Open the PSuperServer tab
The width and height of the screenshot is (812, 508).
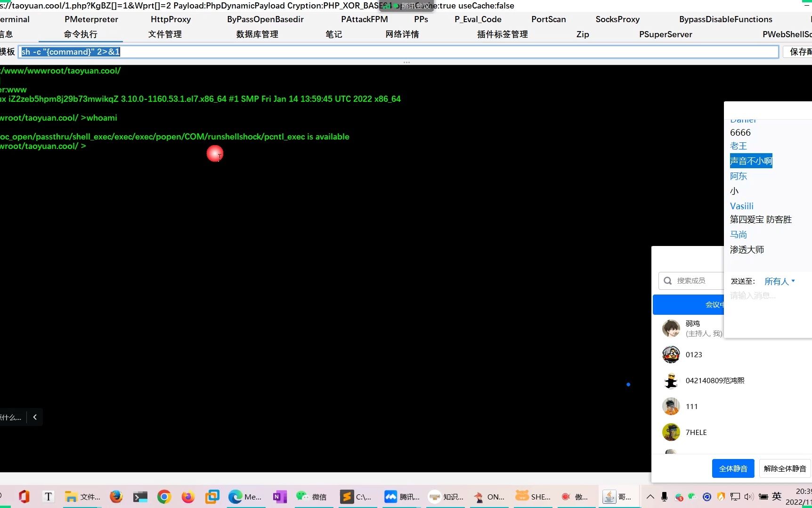point(666,34)
